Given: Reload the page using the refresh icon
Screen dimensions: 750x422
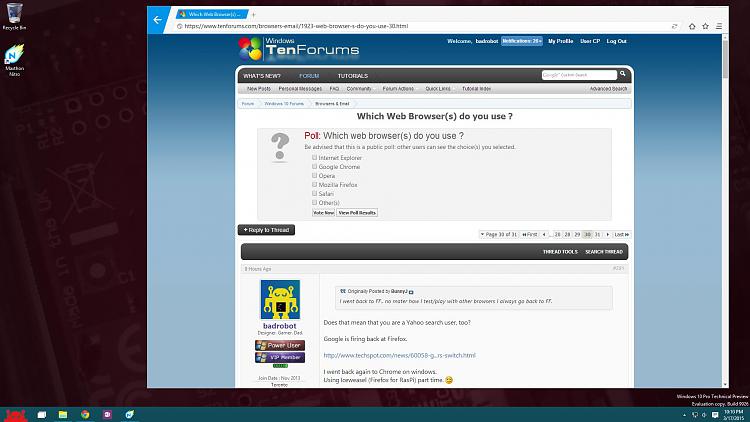Looking at the screenshot, I should (674, 26).
